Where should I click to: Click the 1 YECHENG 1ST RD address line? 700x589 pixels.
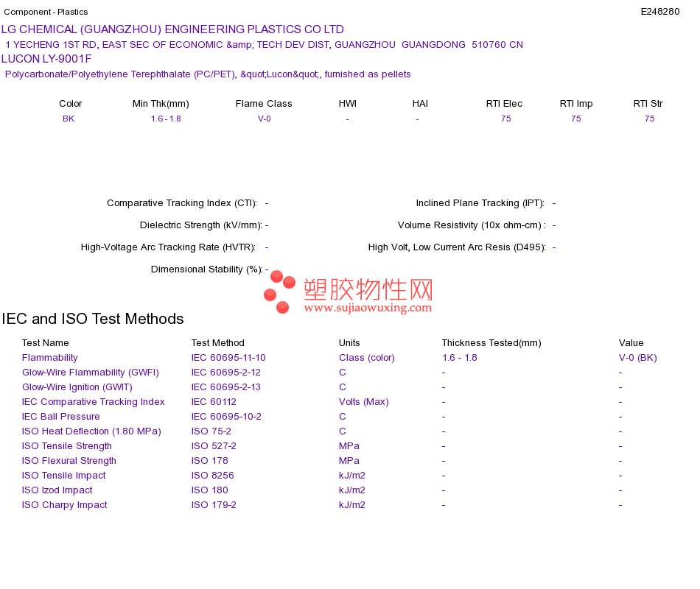tap(264, 45)
